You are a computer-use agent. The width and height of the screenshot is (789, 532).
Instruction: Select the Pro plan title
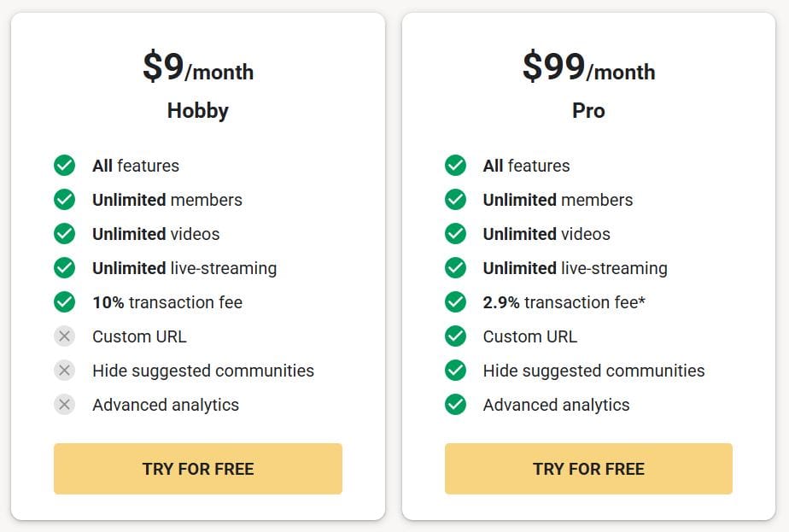588,110
